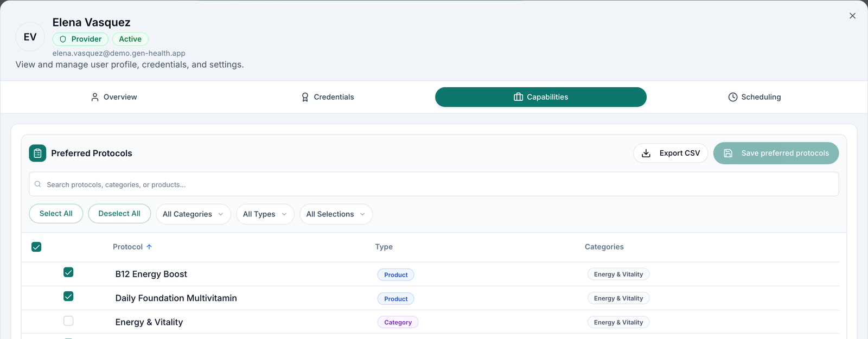Switch to the Overview tab
Image resolution: width=868 pixels, height=339 pixels.
point(114,97)
